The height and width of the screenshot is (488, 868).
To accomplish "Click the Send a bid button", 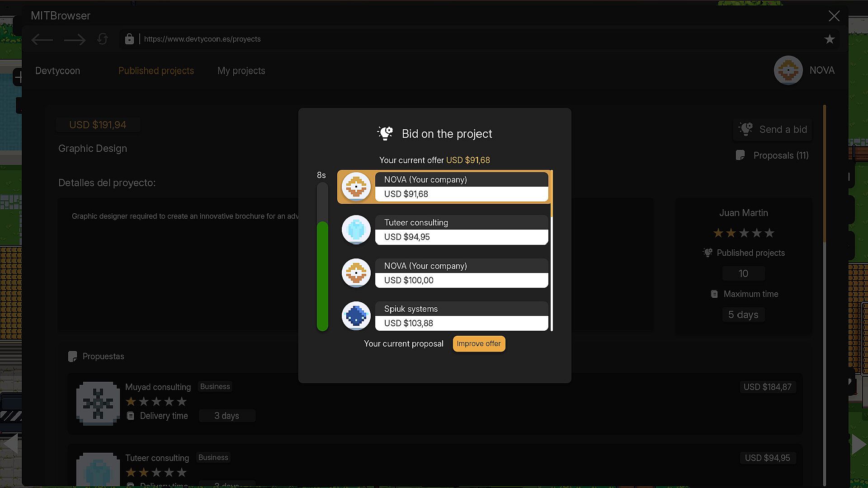I will [773, 130].
